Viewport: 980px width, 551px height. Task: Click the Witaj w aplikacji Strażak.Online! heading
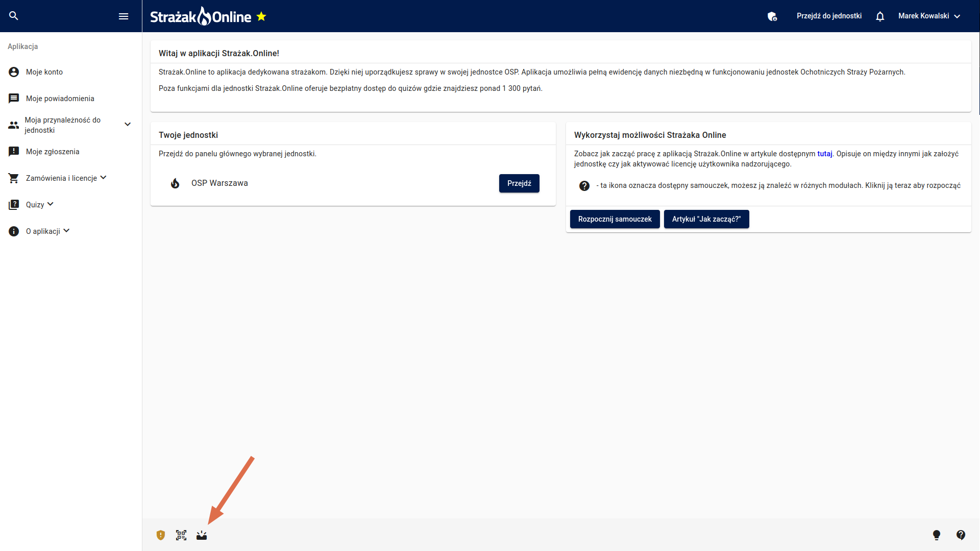pyautogui.click(x=219, y=53)
